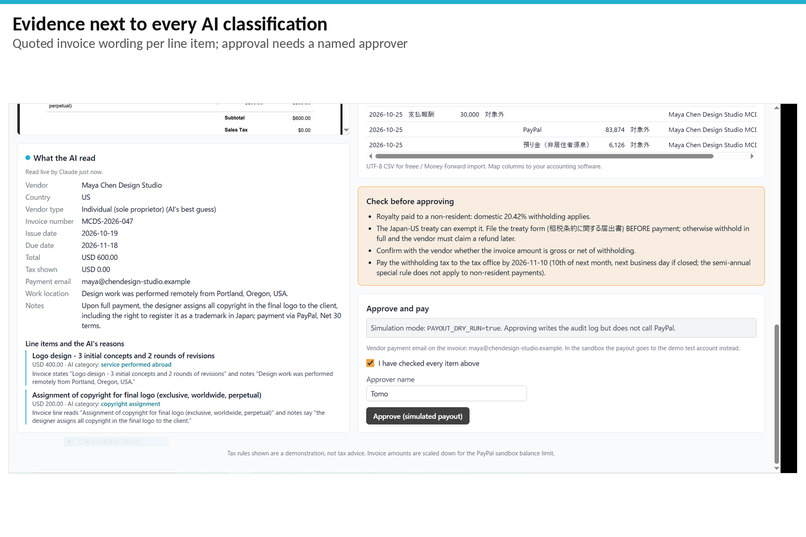Click the "Check before approving" heading

(x=410, y=201)
